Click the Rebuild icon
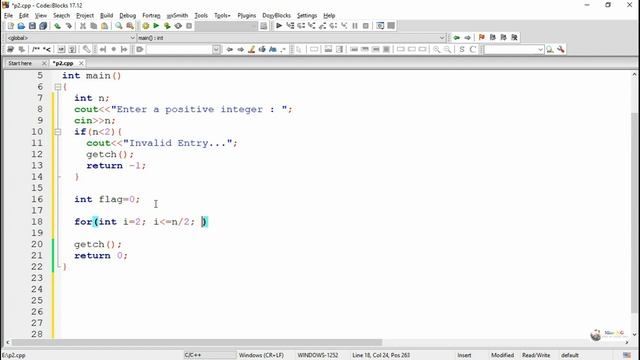The height and width of the screenshot is (360, 640). click(x=178, y=26)
